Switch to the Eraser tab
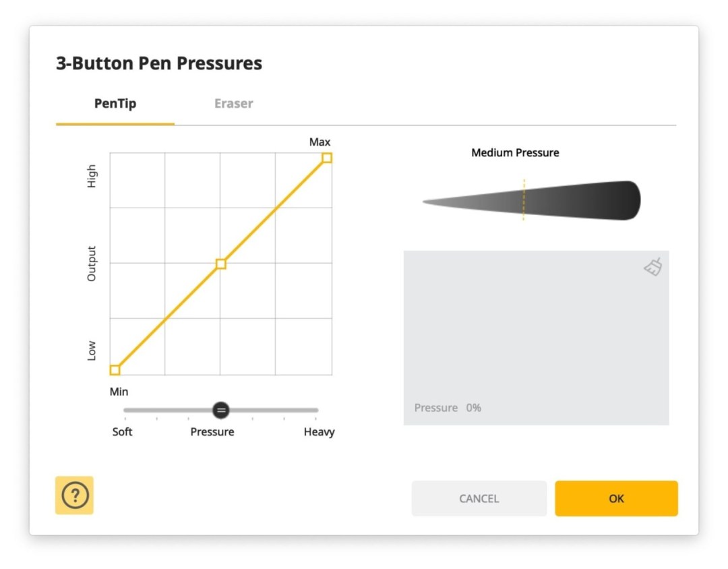728x569 pixels. click(233, 103)
